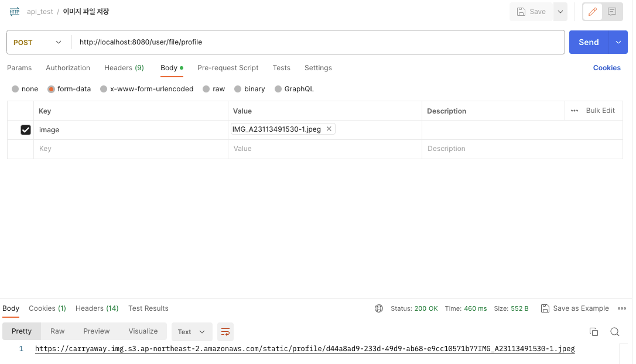
Task: Click the 이미지 파일 저장 request name
Action: 86,11
